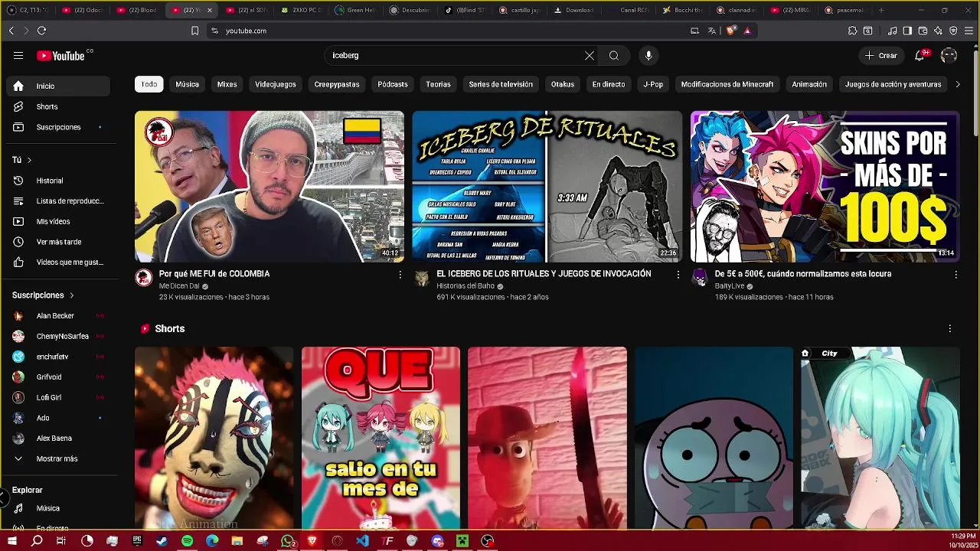Click the magnifier search button
Viewport: 980px width, 551px height.
pos(614,55)
